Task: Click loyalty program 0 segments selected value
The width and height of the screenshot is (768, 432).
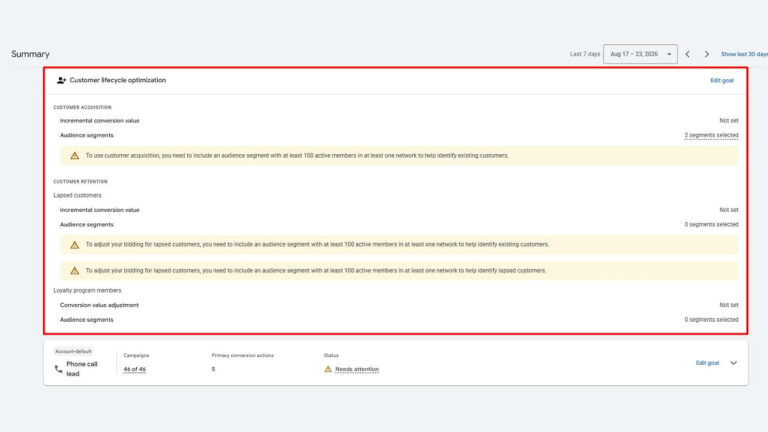Action: [711, 319]
